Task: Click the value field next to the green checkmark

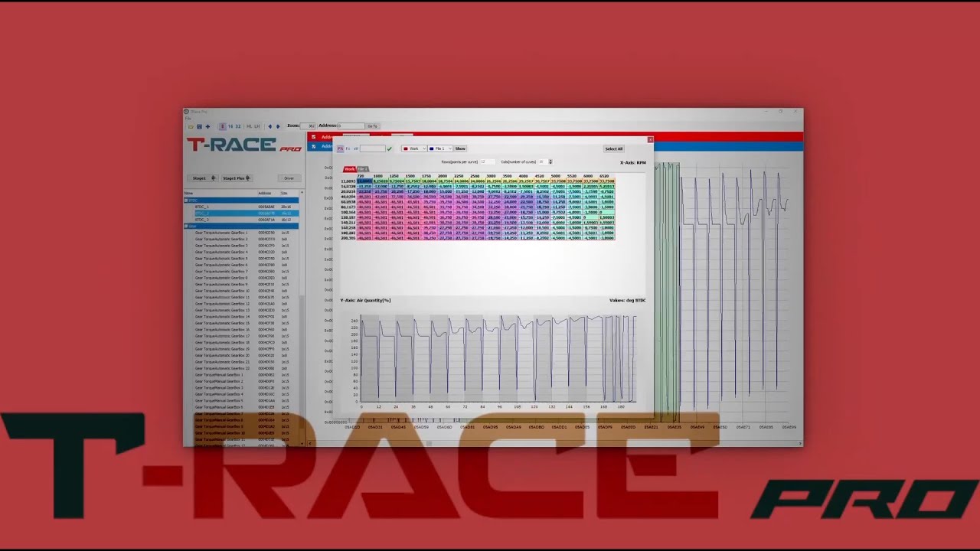Action: click(372, 148)
